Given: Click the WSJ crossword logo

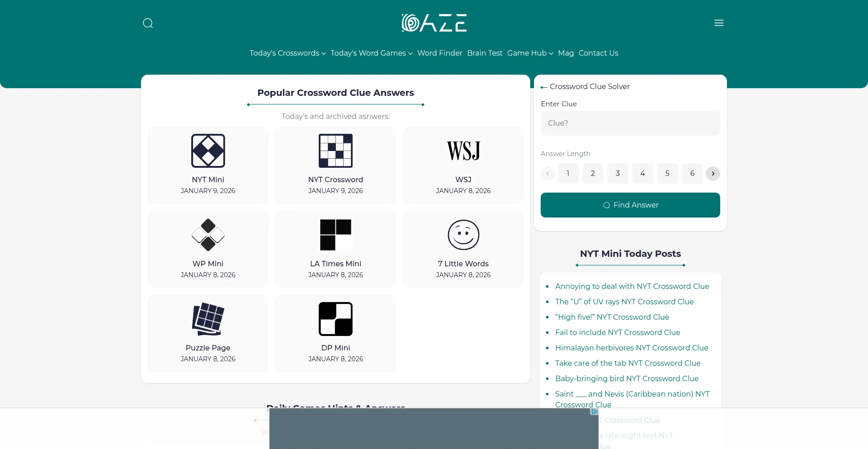Looking at the screenshot, I should [x=463, y=151].
